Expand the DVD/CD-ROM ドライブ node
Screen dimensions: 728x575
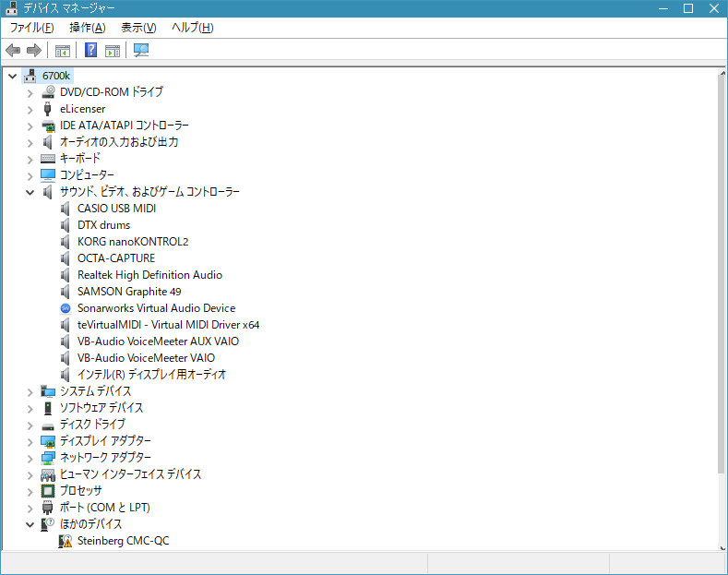[30, 93]
